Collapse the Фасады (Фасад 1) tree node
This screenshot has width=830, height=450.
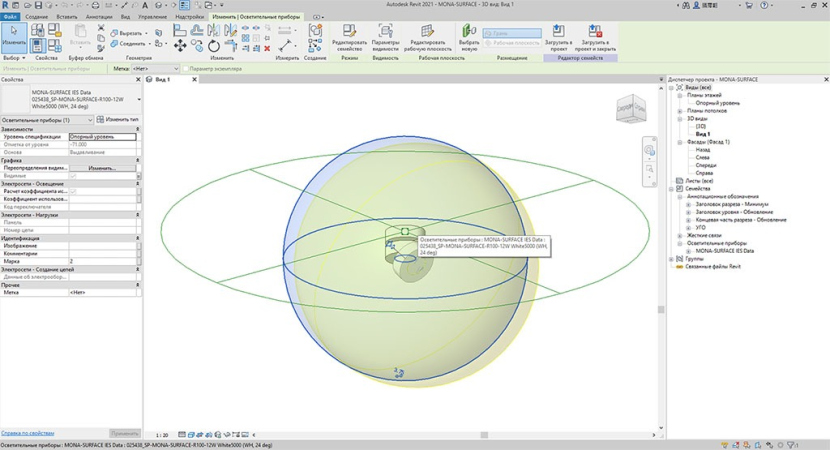point(679,142)
